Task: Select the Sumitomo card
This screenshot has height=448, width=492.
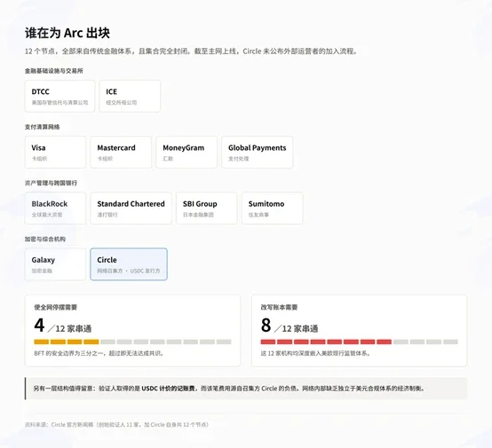Action: (273, 208)
